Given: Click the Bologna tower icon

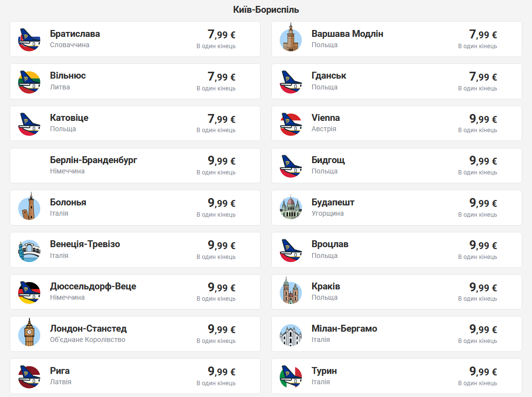Looking at the screenshot, I should pos(29,208).
